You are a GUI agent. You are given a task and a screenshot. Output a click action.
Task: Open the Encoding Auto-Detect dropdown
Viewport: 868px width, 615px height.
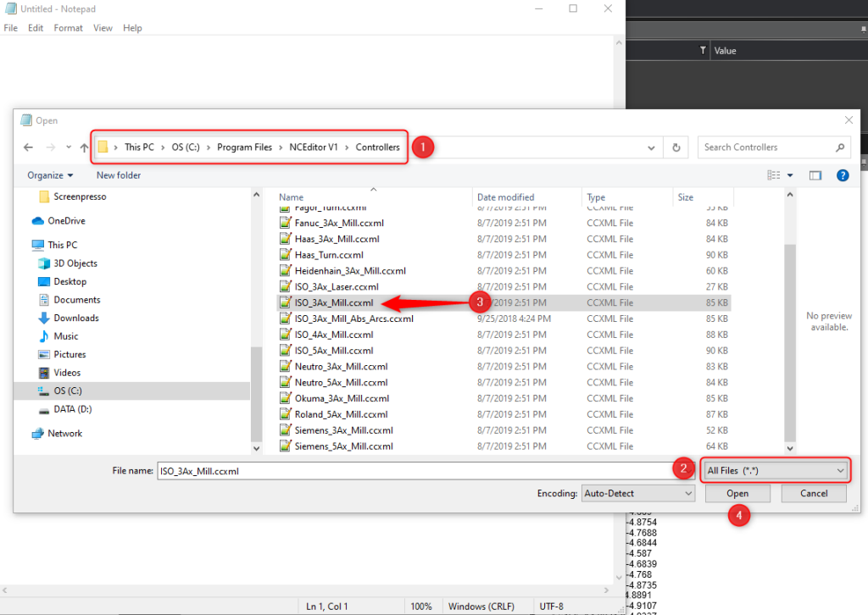coord(637,492)
